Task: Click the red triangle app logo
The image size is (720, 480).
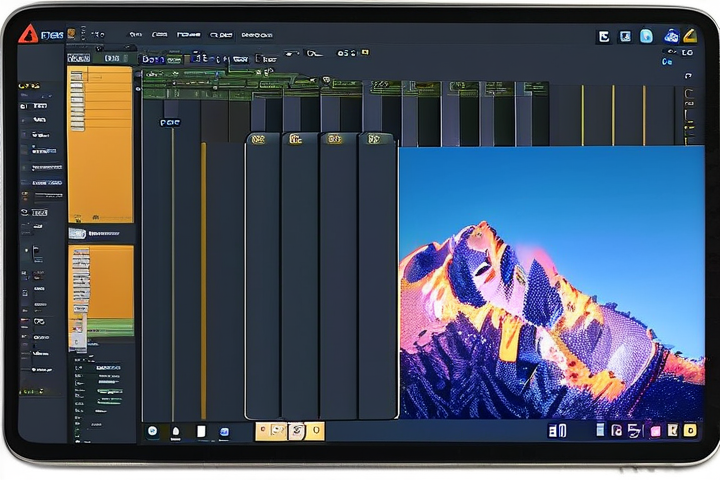Action: [x=29, y=33]
